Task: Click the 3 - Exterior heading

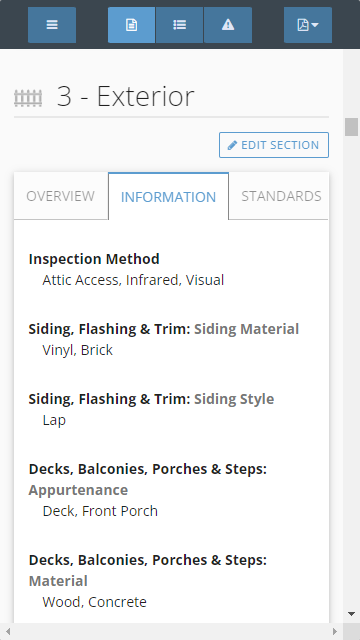Action: (x=125, y=97)
